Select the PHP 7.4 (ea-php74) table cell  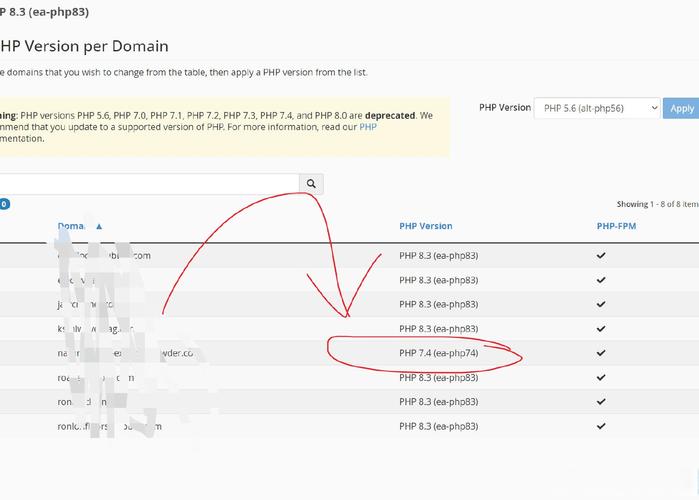438,353
